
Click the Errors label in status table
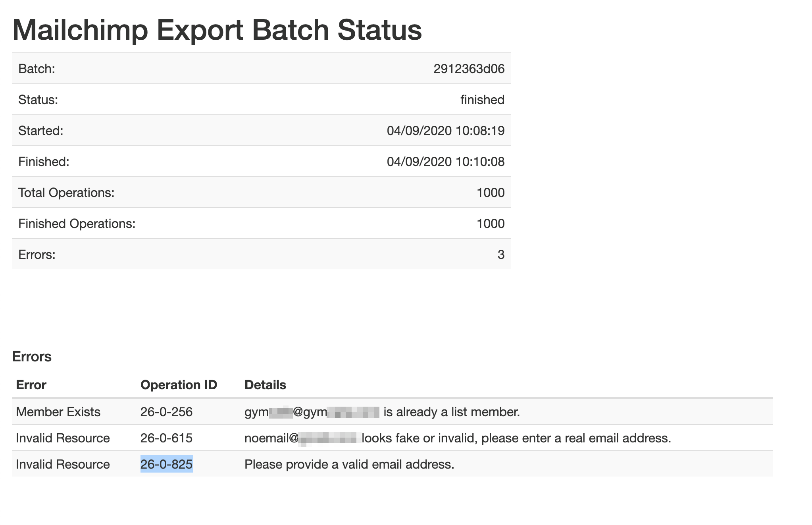click(x=37, y=255)
